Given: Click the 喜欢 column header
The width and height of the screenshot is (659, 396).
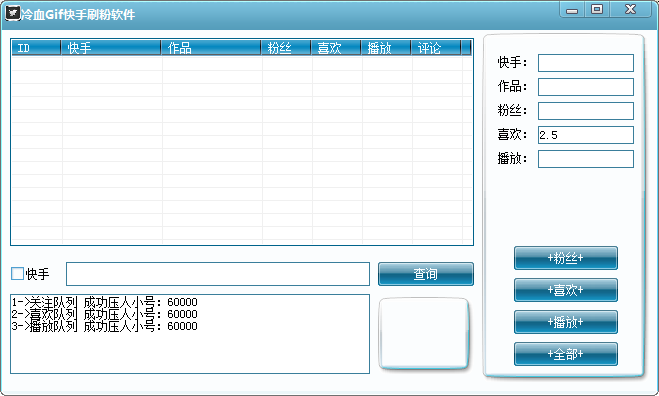Looking at the screenshot, I should pos(336,48).
